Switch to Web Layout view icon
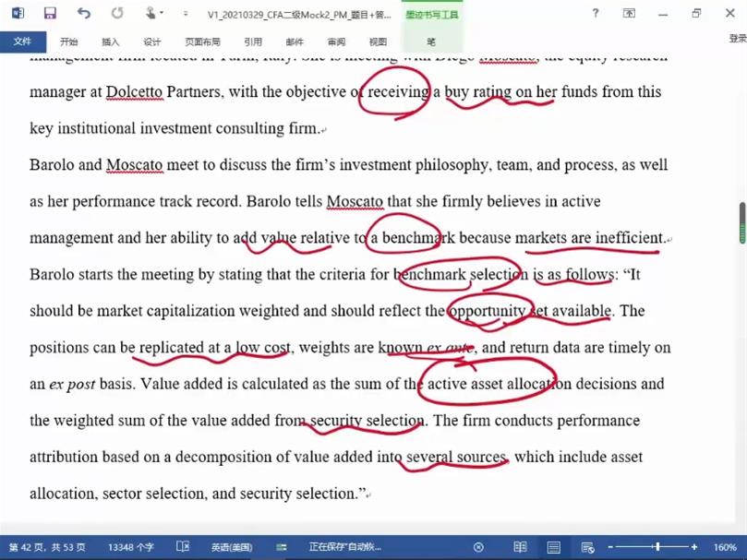The width and height of the screenshot is (747, 560). (587, 547)
